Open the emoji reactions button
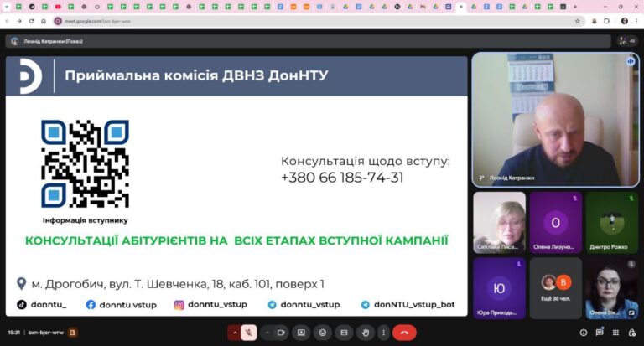 (x=323, y=333)
